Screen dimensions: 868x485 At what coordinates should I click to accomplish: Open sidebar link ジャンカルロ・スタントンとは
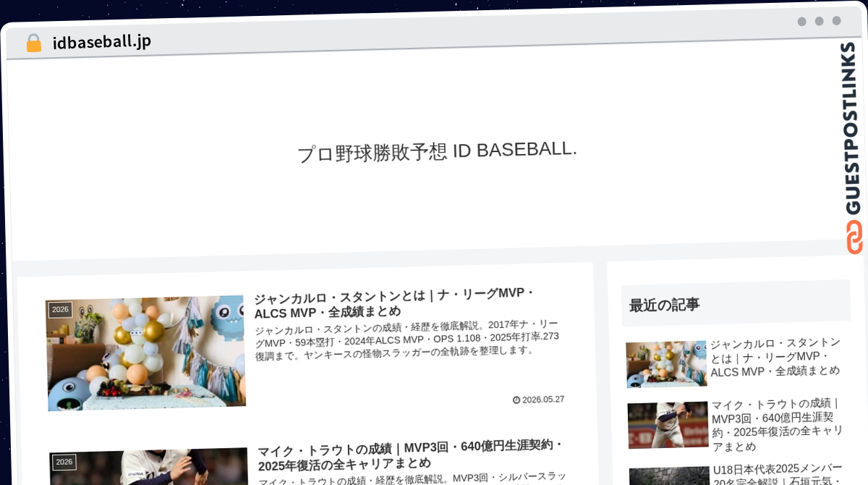point(775,357)
